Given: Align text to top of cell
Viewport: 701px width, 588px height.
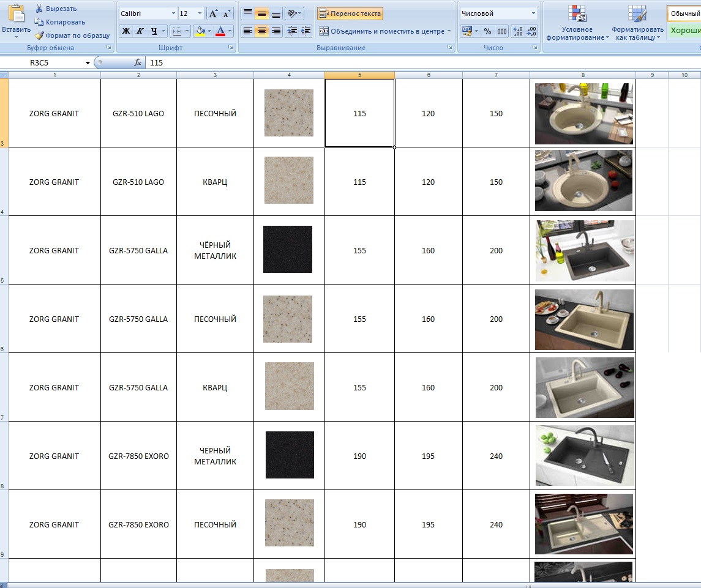Looking at the screenshot, I should point(248,13).
